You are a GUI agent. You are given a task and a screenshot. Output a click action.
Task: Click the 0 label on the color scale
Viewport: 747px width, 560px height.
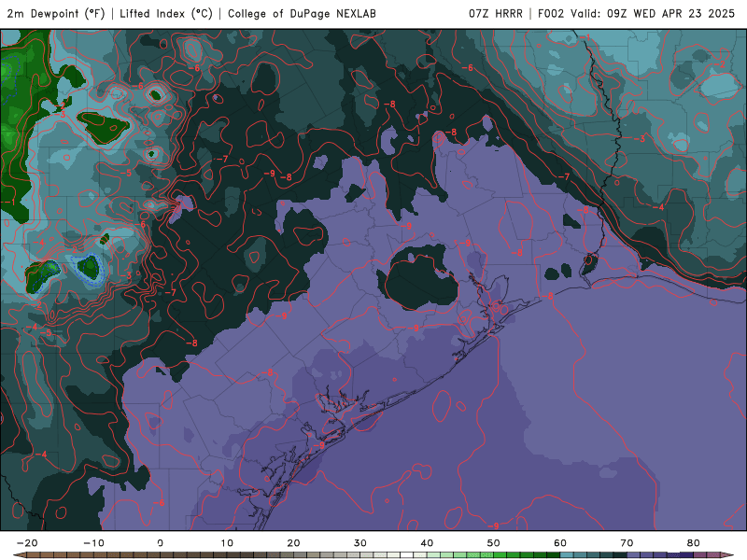[160, 543]
